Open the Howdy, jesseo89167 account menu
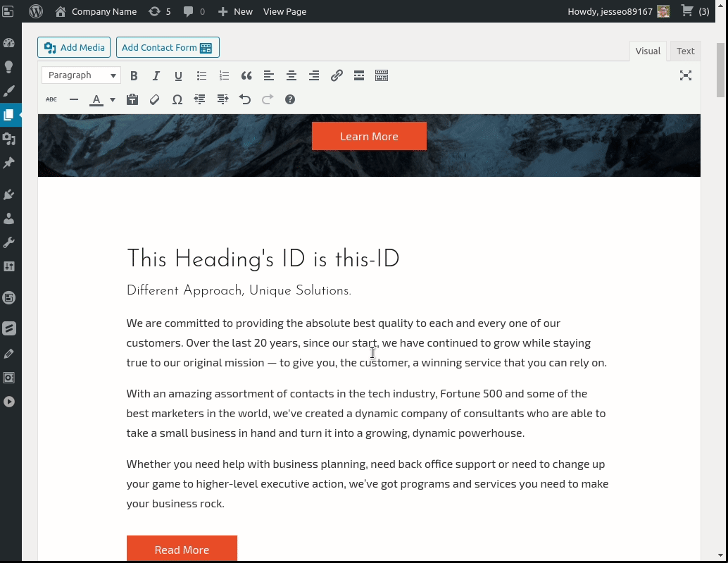728x563 pixels. tap(618, 11)
